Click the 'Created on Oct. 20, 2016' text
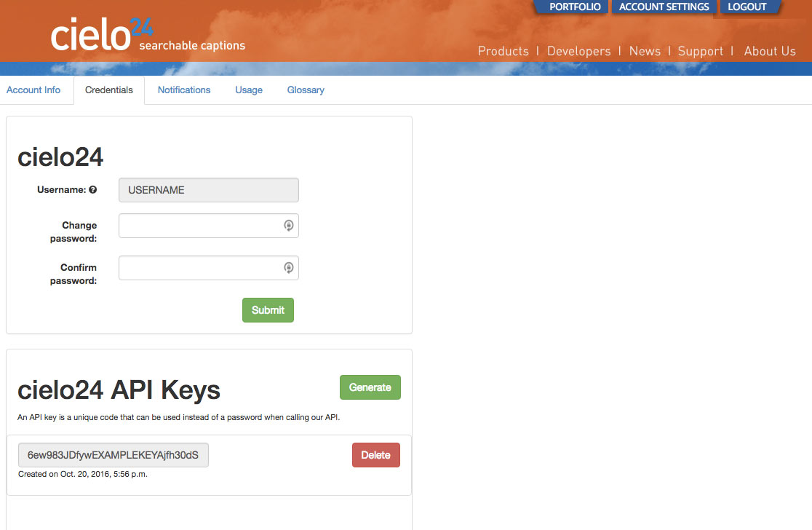This screenshot has height=530, width=812. pyautogui.click(x=83, y=474)
